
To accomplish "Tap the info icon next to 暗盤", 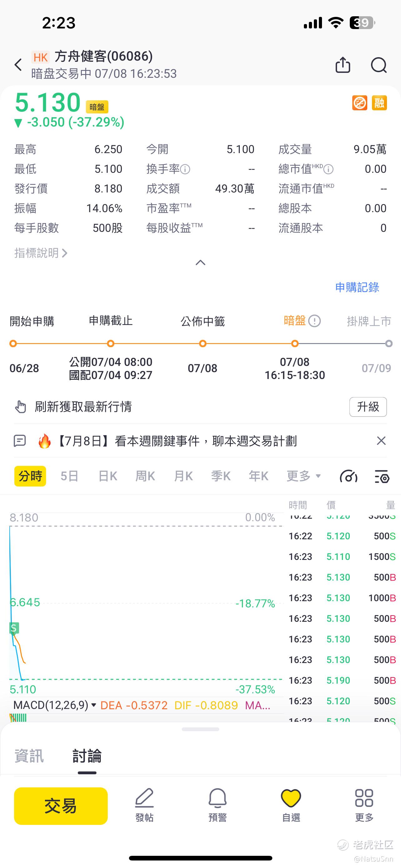I will coord(314,321).
